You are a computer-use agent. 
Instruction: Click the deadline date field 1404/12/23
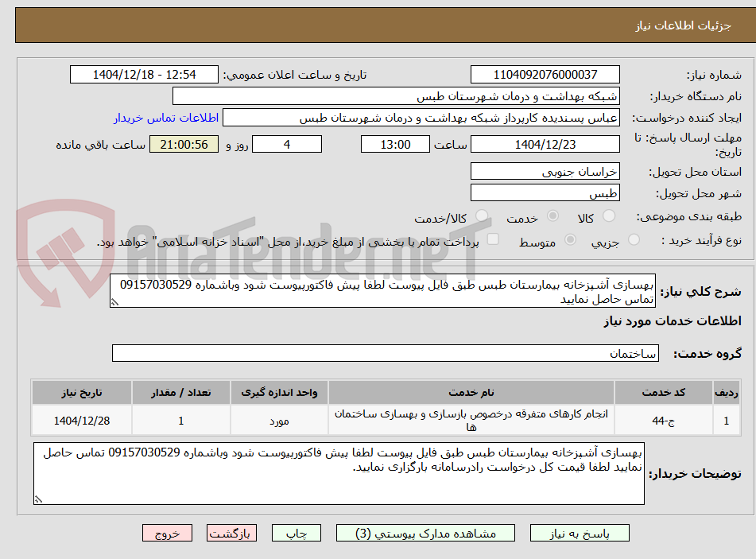point(545,144)
